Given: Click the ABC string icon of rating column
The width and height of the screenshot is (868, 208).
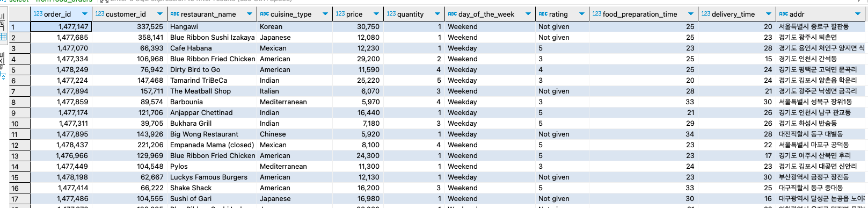Looking at the screenshot, I should tap(543, 14).
